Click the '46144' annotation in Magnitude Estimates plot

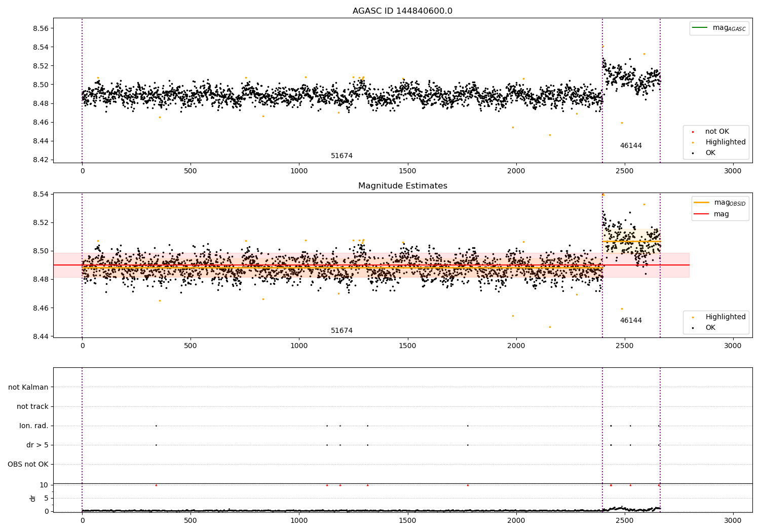(x=631, y=321)
